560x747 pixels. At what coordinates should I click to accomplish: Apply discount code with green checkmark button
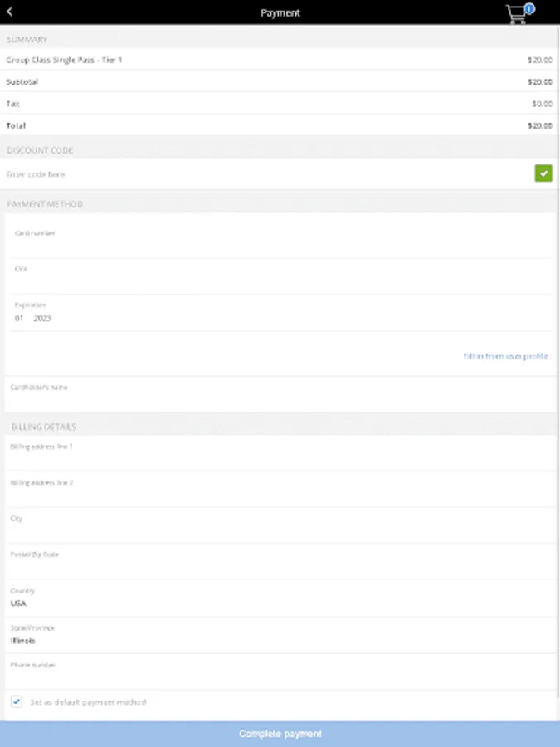[x=543, y=173]
